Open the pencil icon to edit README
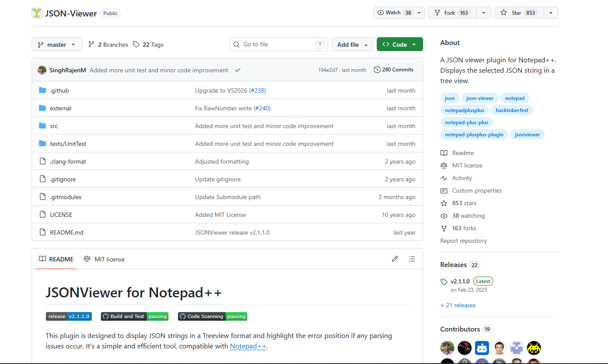The height and width of the screenshot is (364, 608). [x=395, y=258]
